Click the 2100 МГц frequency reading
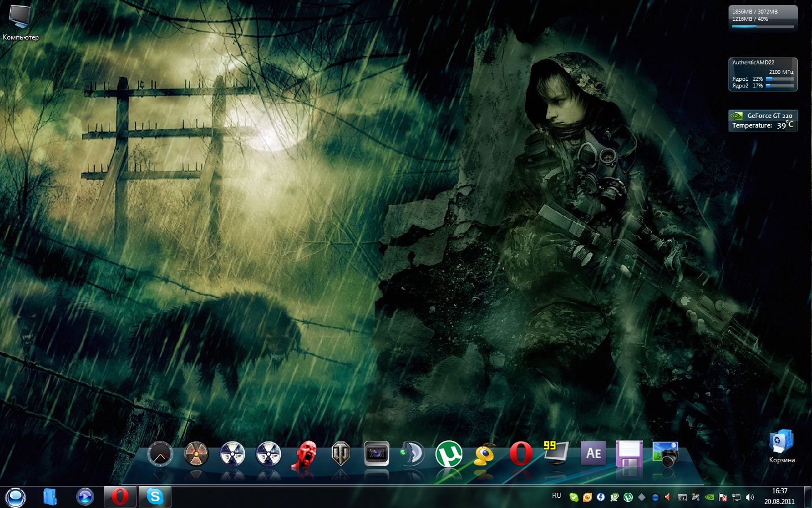812x508 pixels. (x=781, y=72)
